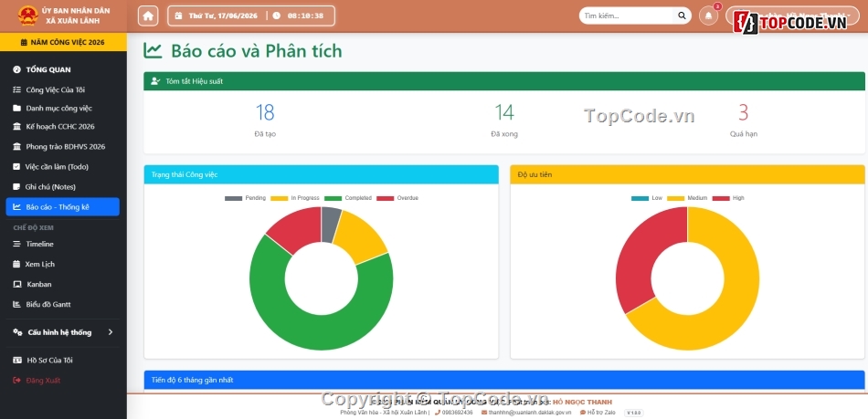Open Kế hoạch CCHC 2026 menu item

click(63, 127)
